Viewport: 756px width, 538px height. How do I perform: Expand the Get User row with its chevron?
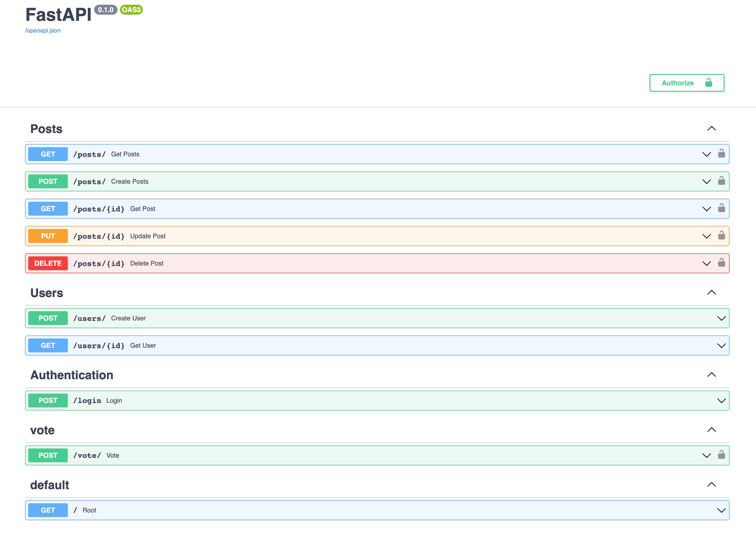point(721,345)
